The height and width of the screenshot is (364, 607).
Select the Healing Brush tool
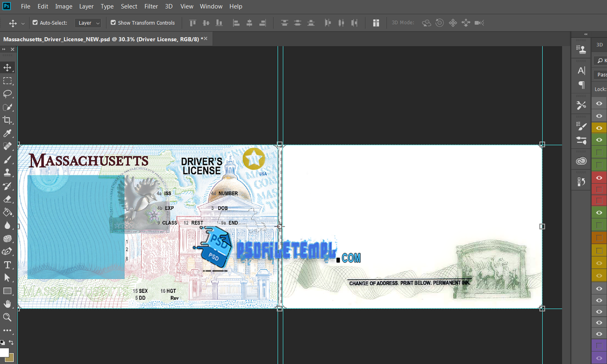pyautogui.click(x=8, y=146)
